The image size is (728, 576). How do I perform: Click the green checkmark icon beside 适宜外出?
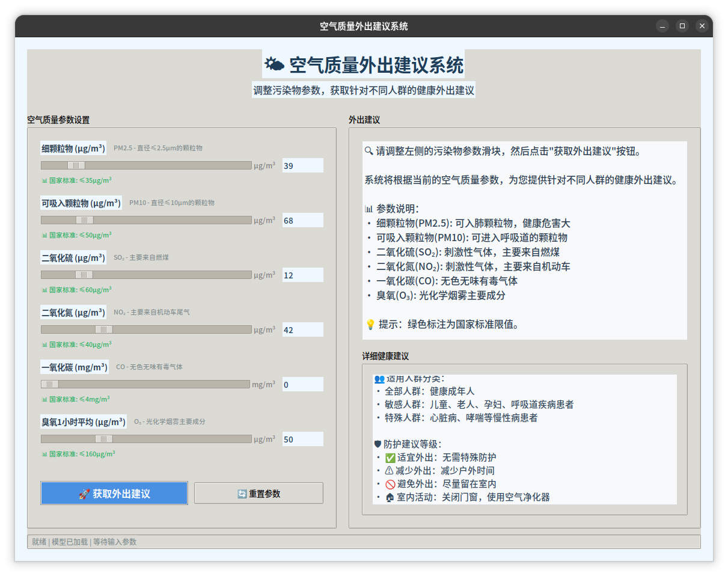point(390,458)
